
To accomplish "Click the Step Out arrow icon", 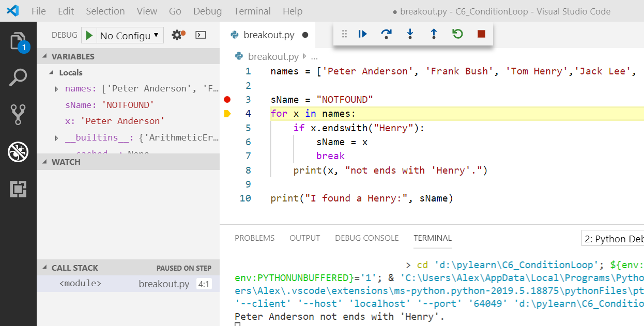I will click(x=434, y=34).
